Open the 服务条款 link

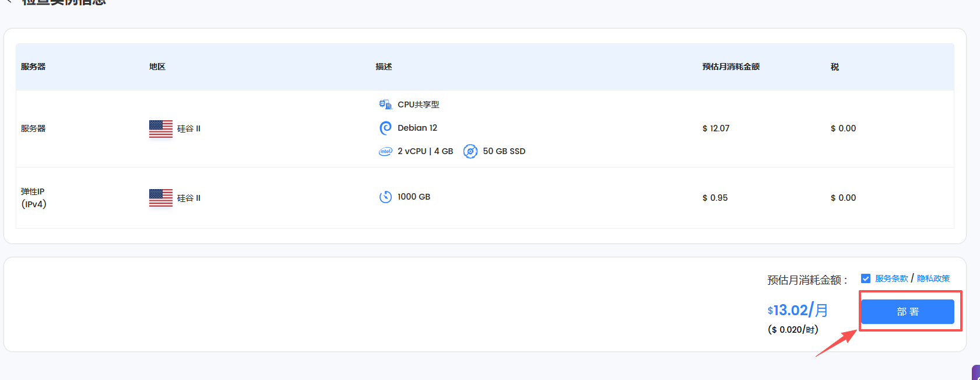[891, 278]
